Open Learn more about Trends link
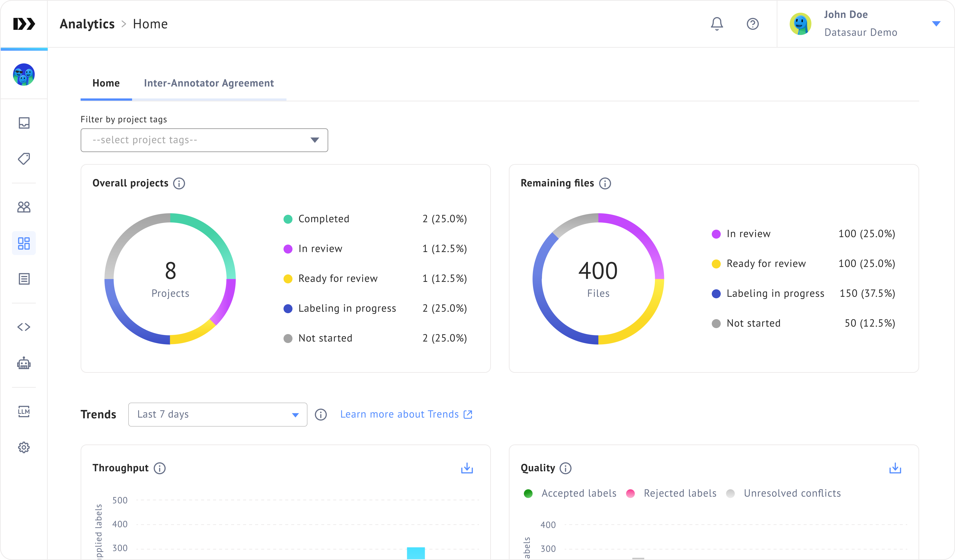 [406, 414]
